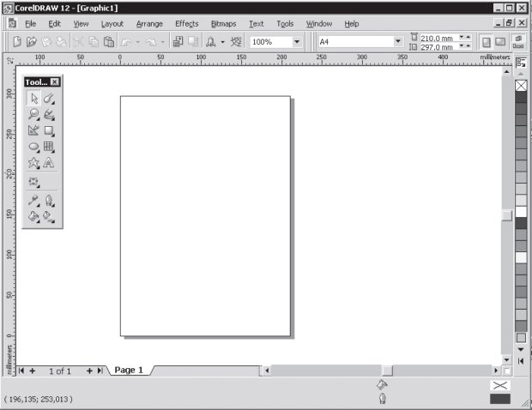Viewport: 532px width, 410px height.
Task: Select the Freehand drawing tool
Action: coord(49,114)
